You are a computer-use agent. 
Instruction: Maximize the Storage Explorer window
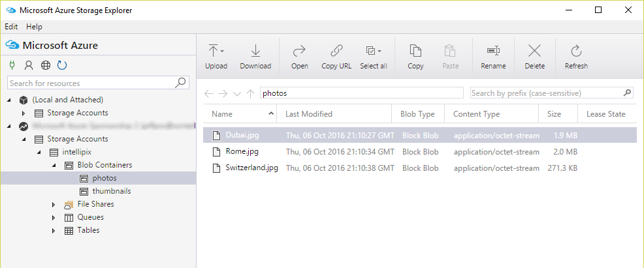tap(598, 10)
